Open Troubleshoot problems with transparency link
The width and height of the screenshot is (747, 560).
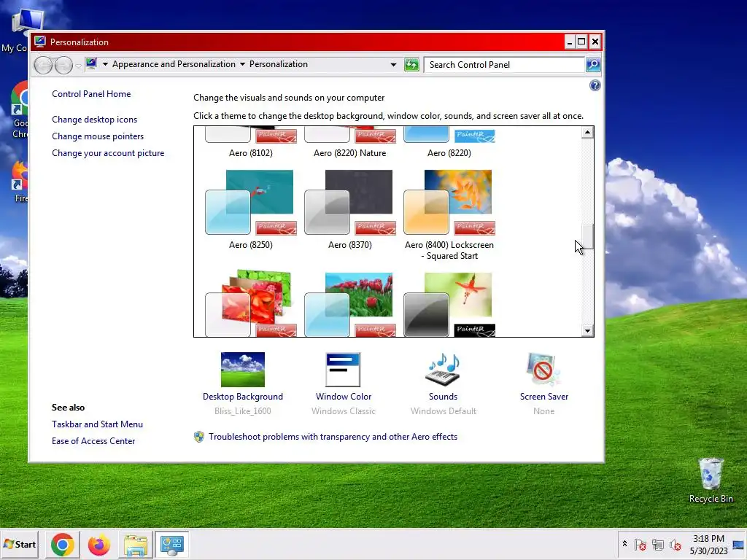pyautogui.click(x=333, y=437)
